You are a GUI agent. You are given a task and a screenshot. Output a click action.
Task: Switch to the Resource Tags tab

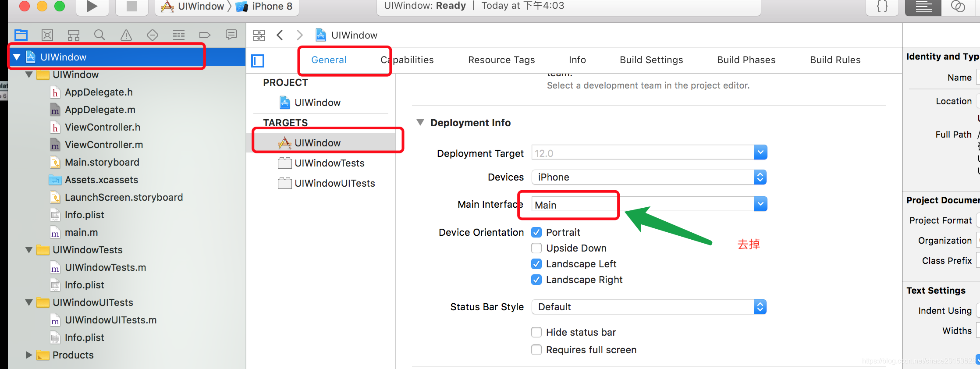pos(501,60)
